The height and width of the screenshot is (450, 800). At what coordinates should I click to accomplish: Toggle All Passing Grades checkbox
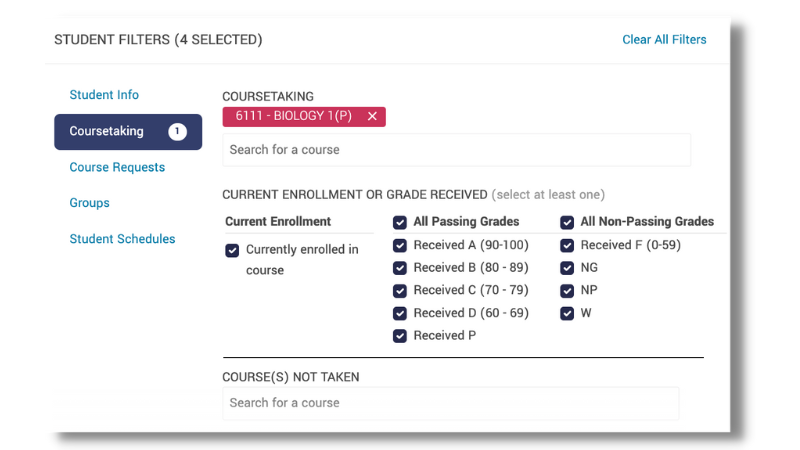pyautogui.click(x=400, y=222)
